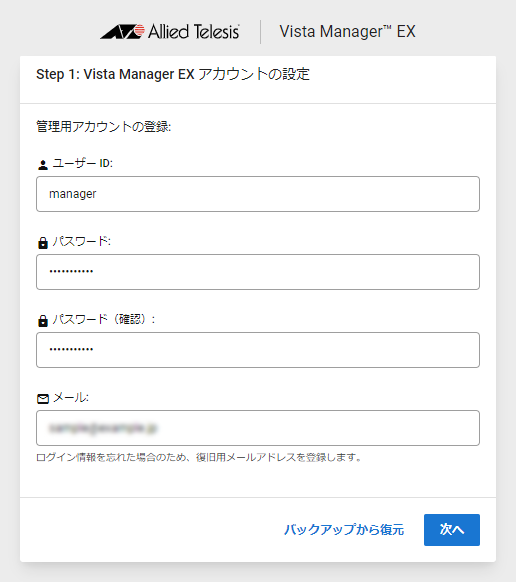Click the red globe in Allied Telesis logo
This screenshot has width=516, height=582.
point(139,30)
